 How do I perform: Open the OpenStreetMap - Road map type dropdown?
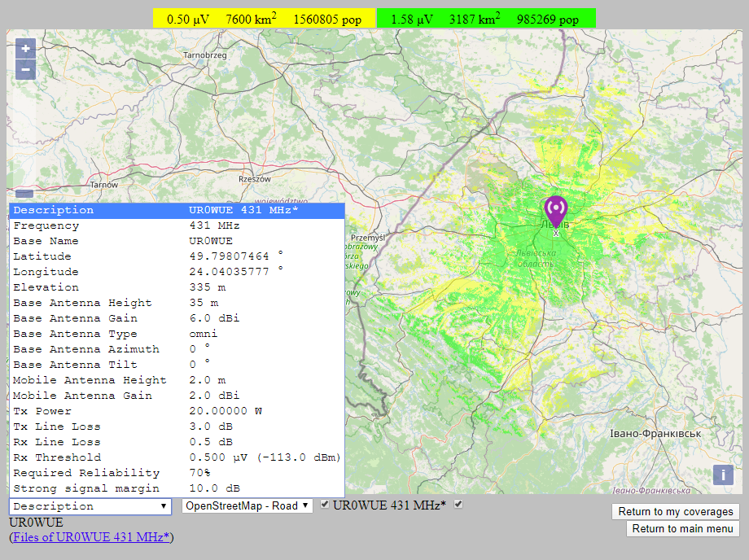pyautogui.click(x=247, y=505)
